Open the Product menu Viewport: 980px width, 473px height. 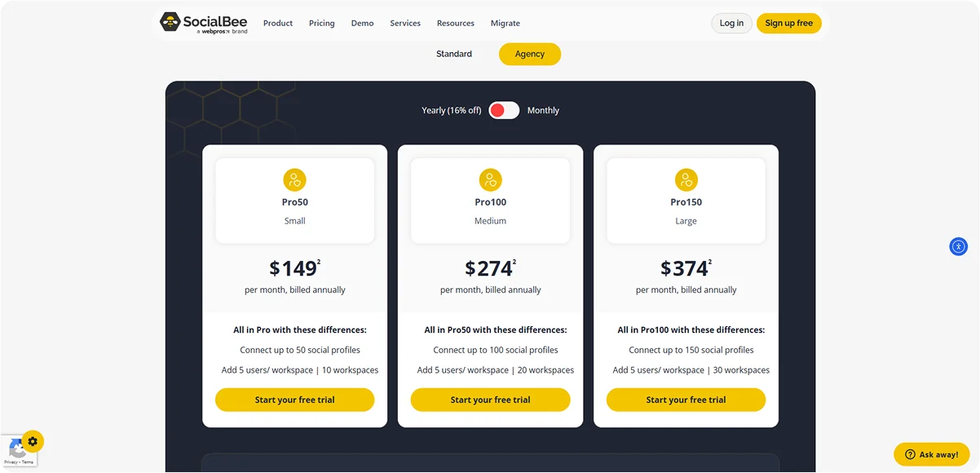click(x=277, y=23)
